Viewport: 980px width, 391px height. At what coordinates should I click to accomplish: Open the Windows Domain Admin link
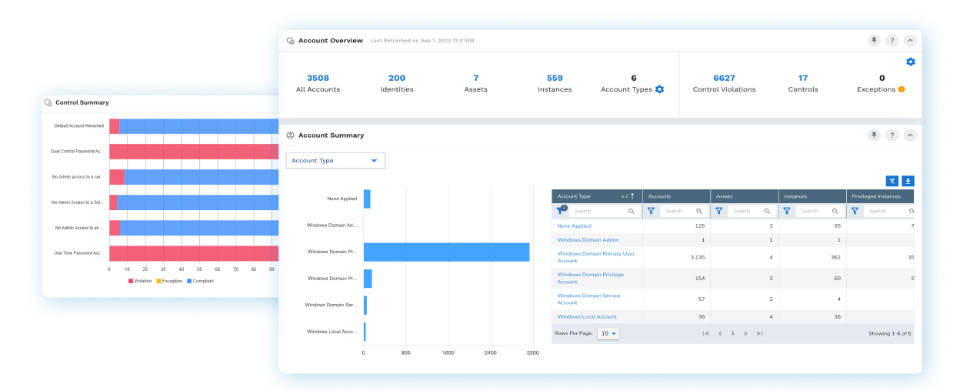(588, 240)
